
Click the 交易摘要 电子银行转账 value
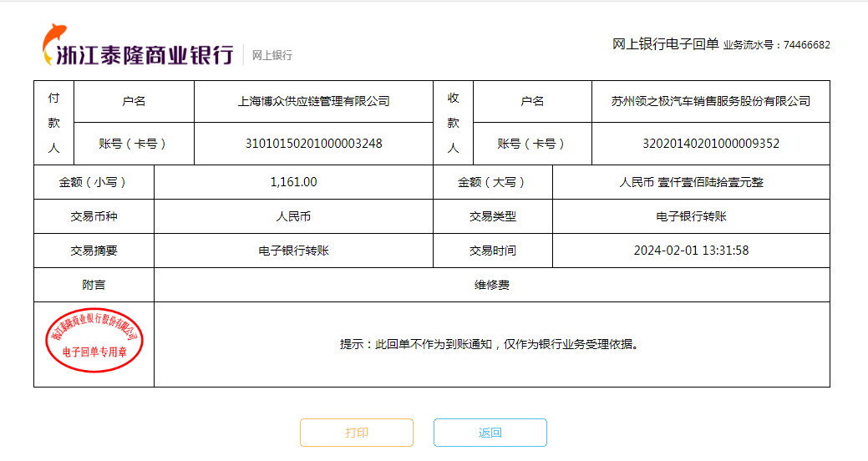coord(293,251)
